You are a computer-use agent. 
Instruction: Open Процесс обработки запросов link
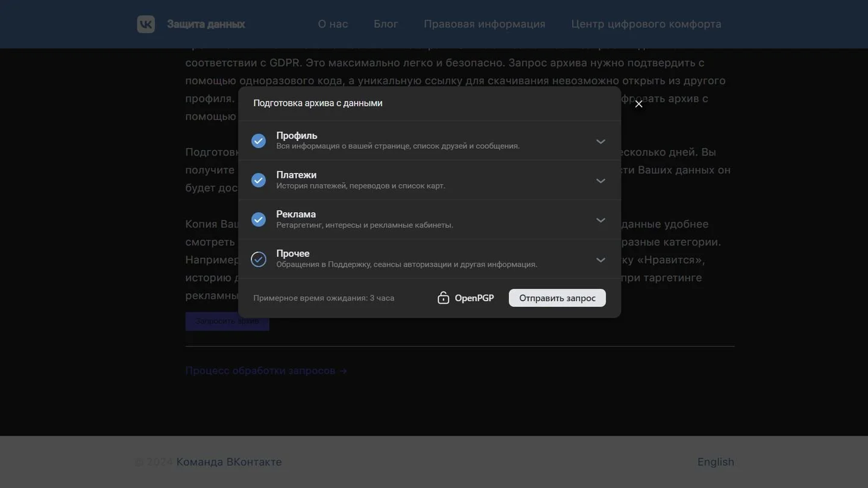pyautogui.click(x=266, y=371)
